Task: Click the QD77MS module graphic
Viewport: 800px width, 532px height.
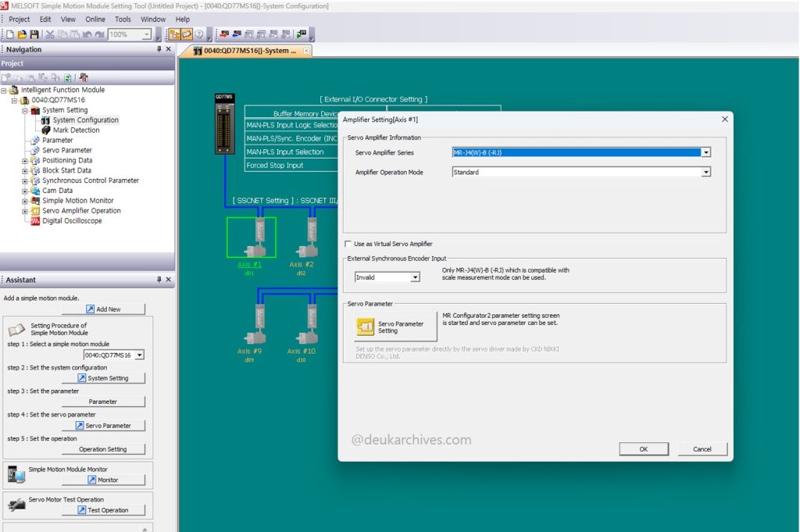Action: tap(224, 123)
